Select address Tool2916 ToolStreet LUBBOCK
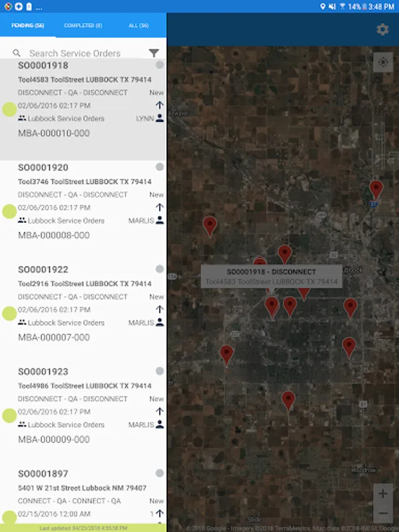The width and height of the screenshot is (399, 532). click(85, 284)
